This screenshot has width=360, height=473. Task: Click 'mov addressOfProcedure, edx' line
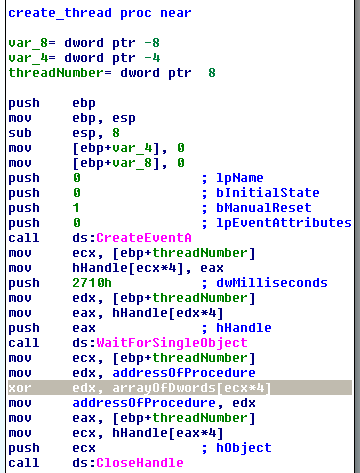click(x=132, y=403)
